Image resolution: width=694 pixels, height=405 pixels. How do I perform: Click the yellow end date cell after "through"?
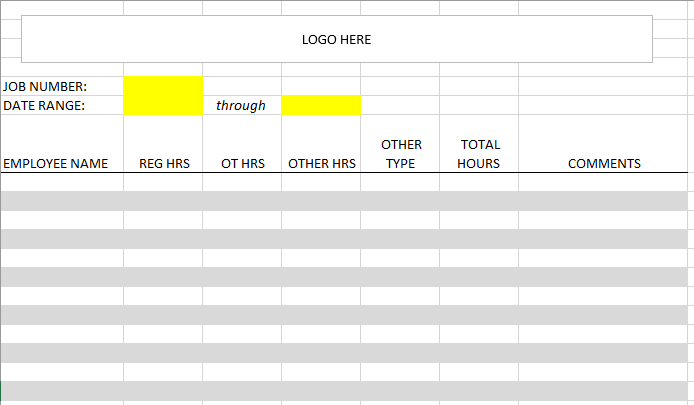click(x=321, y=105)
